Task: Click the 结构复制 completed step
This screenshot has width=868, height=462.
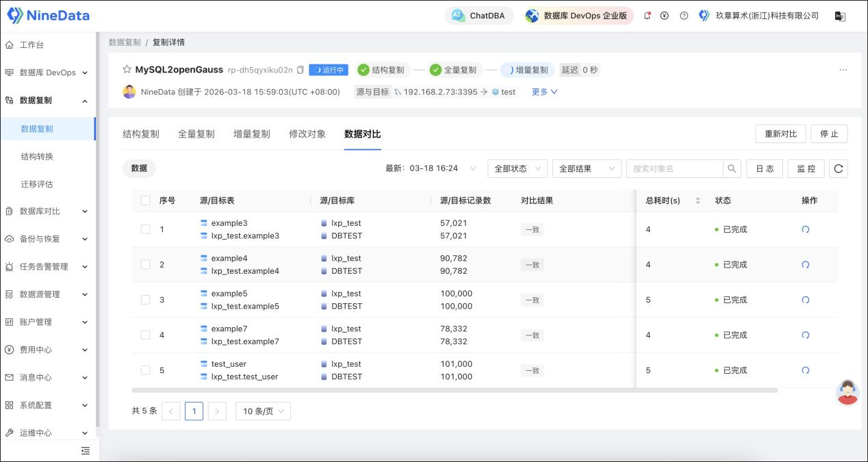Action: click(x=383, y=70)
